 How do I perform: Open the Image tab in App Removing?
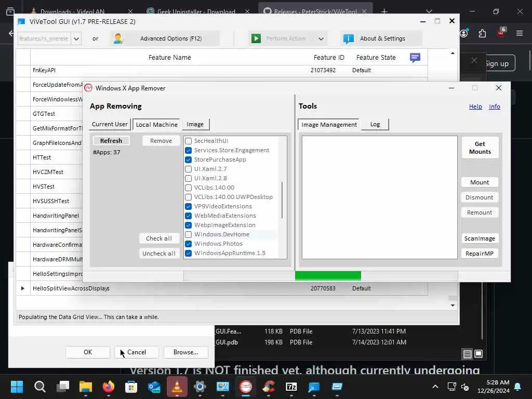click(195, 124)
